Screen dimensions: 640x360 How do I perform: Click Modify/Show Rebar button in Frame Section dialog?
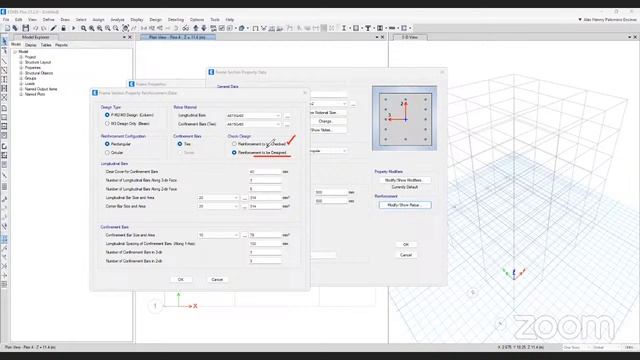pyautogui.click(x=404, y=205)
